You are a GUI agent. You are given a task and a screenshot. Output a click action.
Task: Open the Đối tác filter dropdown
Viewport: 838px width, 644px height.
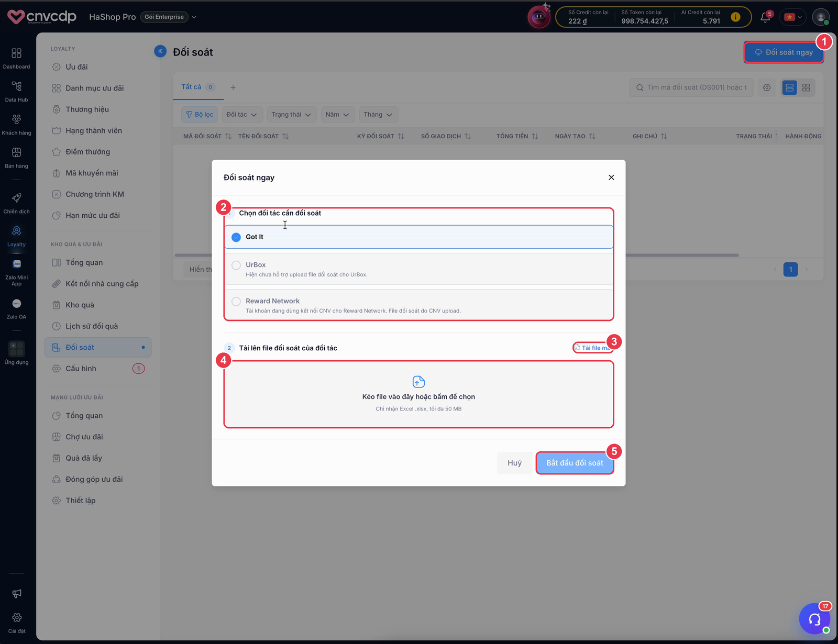pos(241,115)
